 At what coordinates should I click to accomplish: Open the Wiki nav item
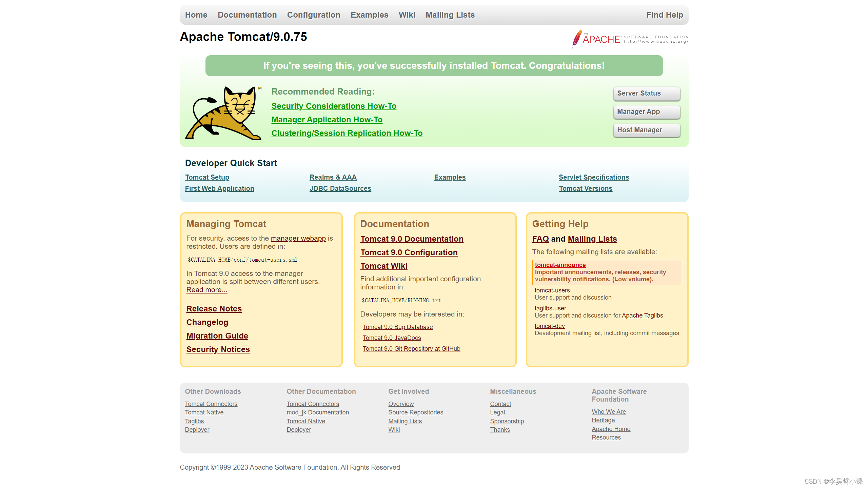click(407, 15)
